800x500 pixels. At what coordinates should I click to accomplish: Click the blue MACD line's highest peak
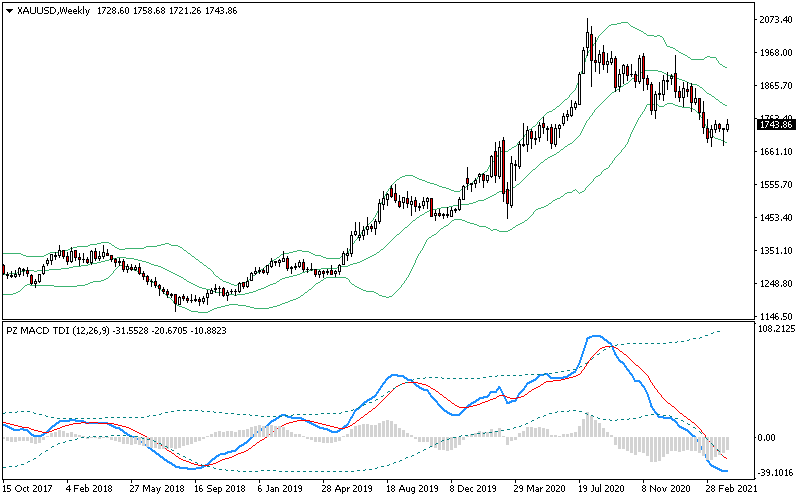[x=596, y=337]
